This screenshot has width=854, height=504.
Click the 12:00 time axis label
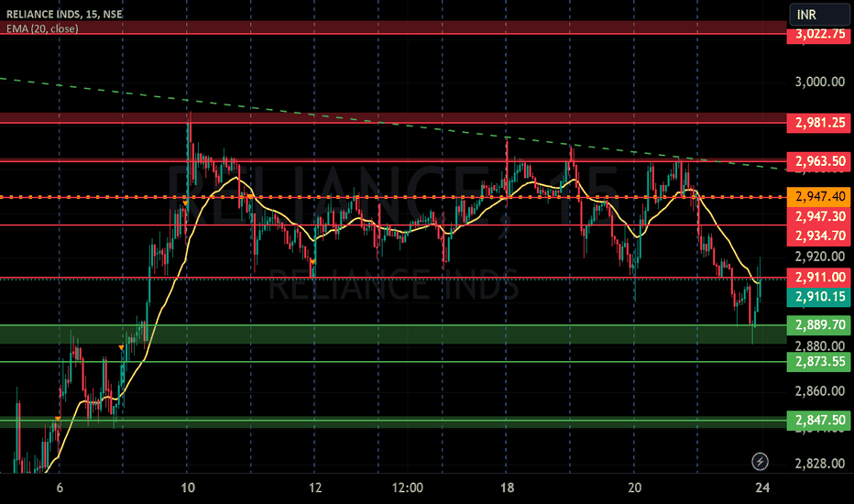(408, 488)
